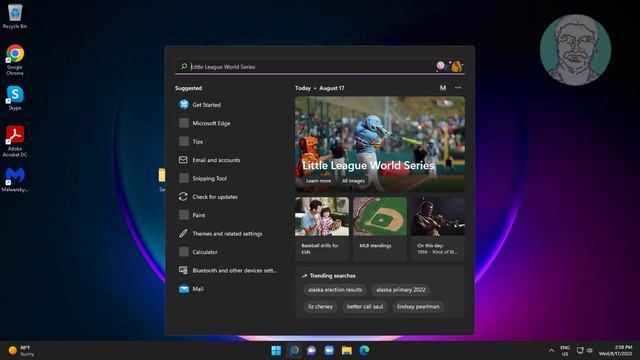Screen dimensions: 640x360
Task: Open the Recycle Bin desktop icon
Action: (15, 16)
